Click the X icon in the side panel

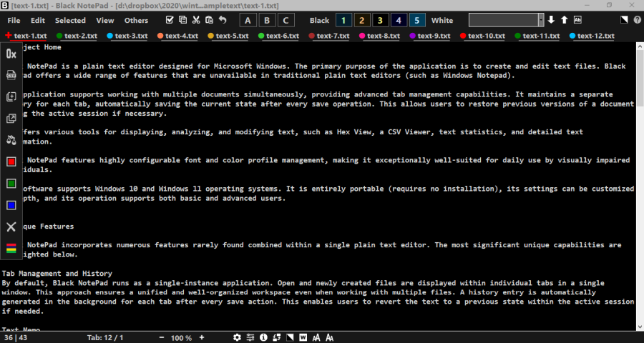tap(11, 227)
